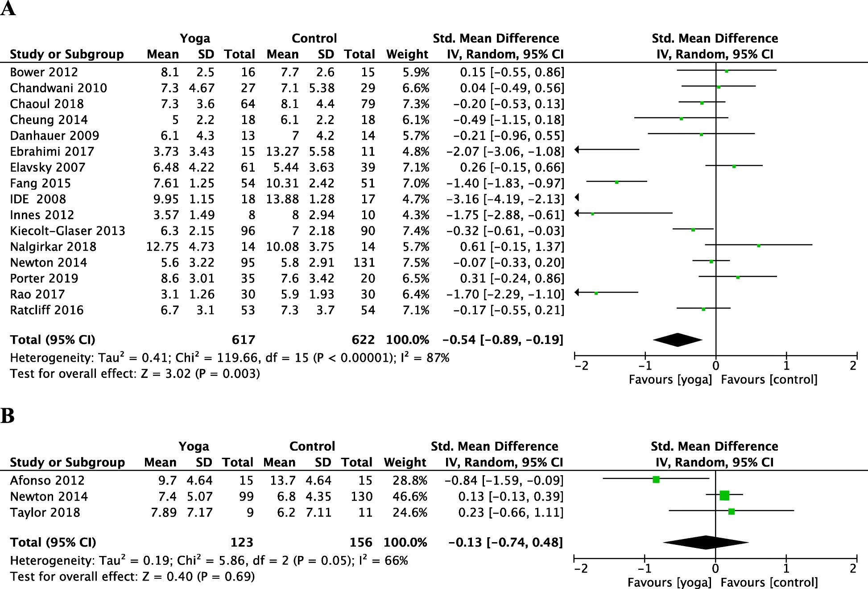Click the weight value '4.3%'
868x589 pixels.
pos(416,215)
